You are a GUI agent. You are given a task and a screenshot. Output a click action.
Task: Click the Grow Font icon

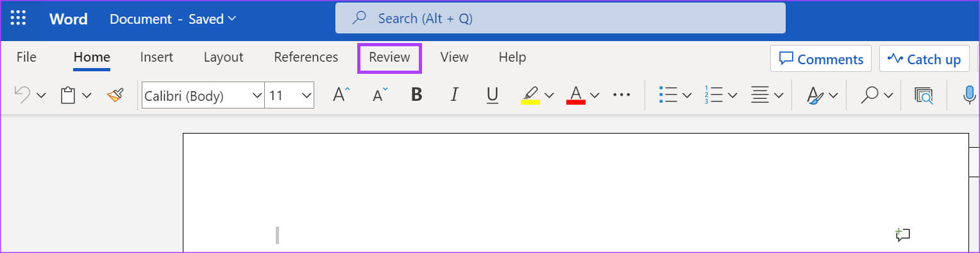coord(341,95)
